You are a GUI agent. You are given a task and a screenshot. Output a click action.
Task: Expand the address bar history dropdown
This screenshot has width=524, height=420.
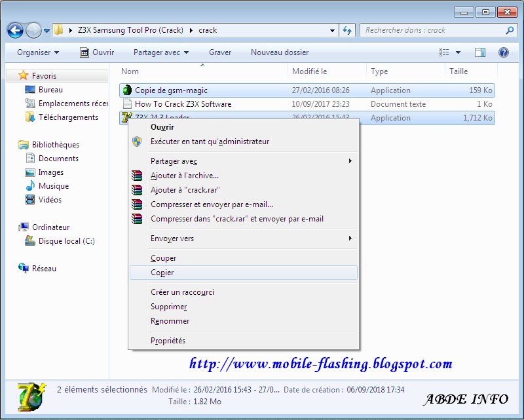[x=332, y=30]
